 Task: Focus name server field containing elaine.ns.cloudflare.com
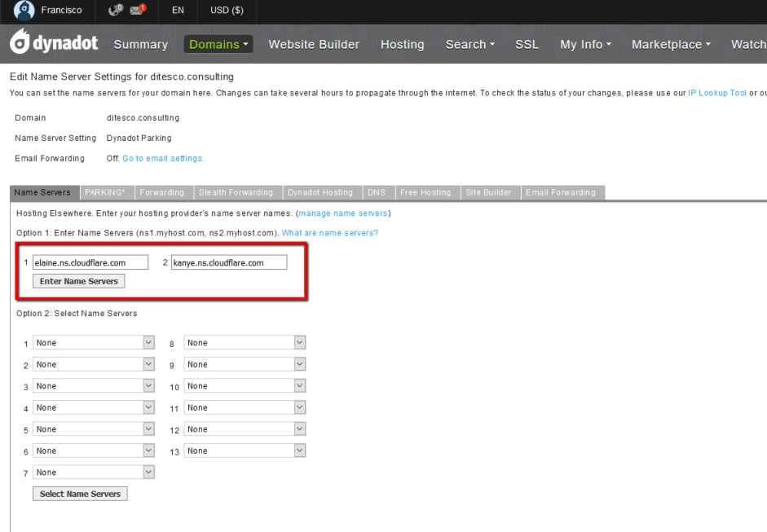point(90,262)
